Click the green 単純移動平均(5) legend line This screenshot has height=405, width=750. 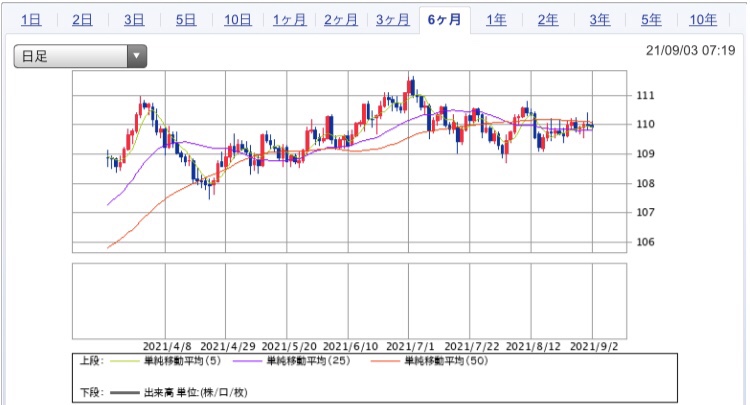pyautogui.click(x=124, y=361)
